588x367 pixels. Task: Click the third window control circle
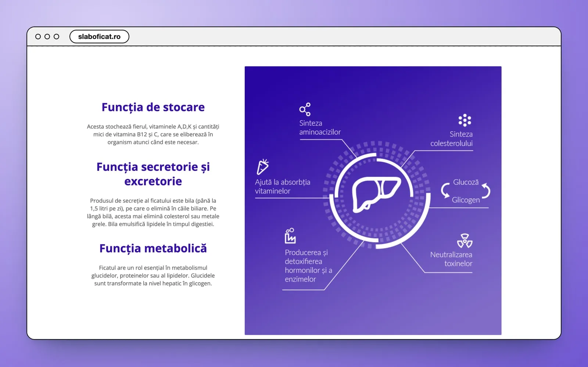coord(56,37)
